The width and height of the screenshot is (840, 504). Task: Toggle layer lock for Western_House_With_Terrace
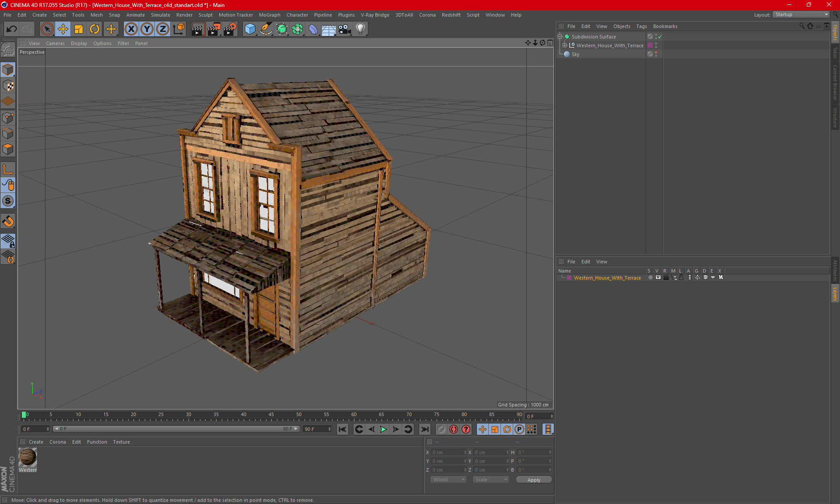[681, 277]
